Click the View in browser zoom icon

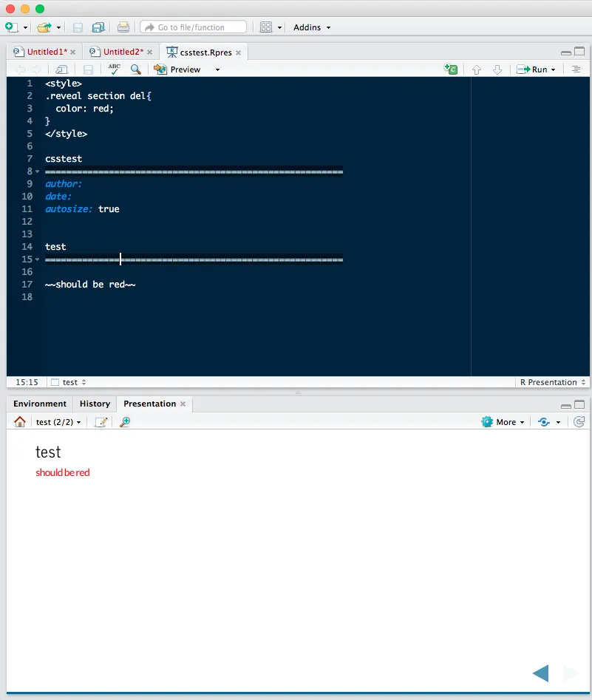pos(125,422)
